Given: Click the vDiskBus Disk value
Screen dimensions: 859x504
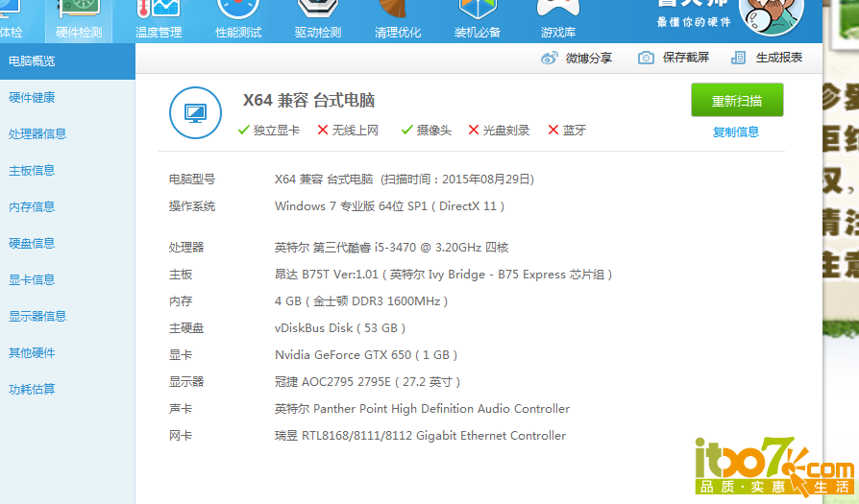Looking at the screenshot, I should click(339, 327).
